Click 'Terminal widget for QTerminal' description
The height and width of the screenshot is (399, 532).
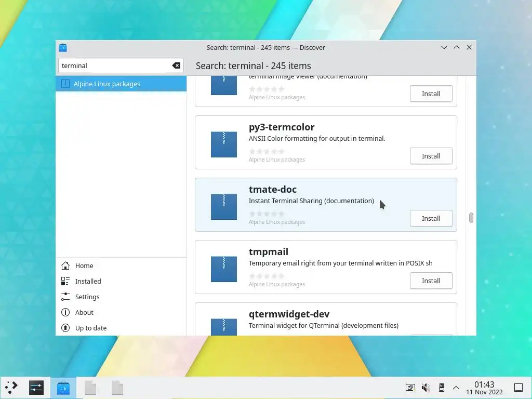click(324, 326)
